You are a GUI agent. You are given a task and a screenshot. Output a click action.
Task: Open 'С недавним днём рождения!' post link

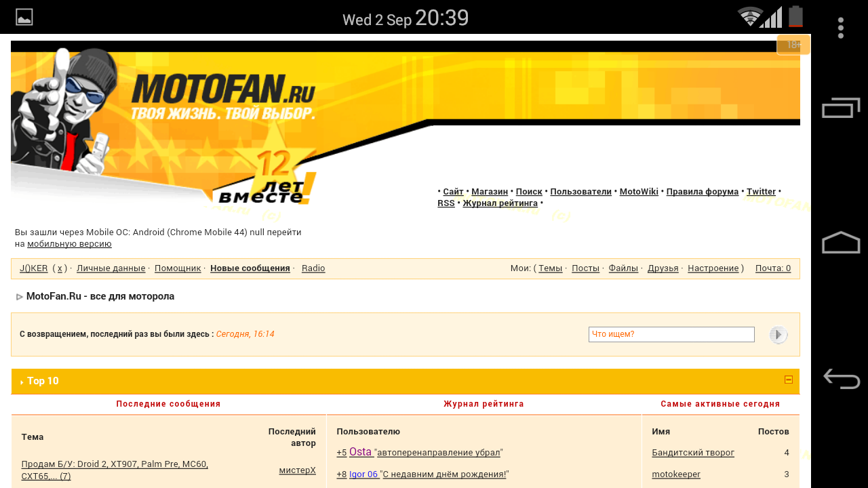click(x=445, y=474)
